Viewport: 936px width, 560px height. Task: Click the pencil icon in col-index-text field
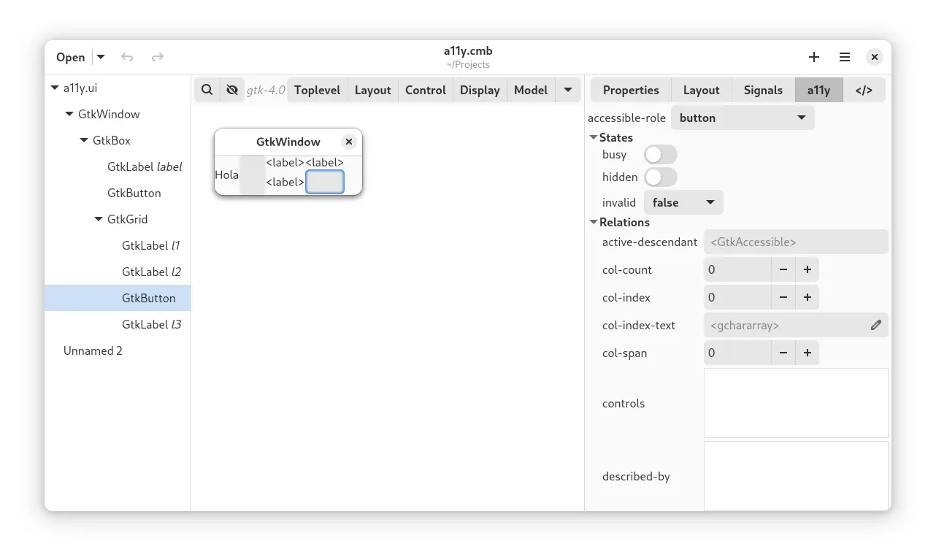click(876, 325)
